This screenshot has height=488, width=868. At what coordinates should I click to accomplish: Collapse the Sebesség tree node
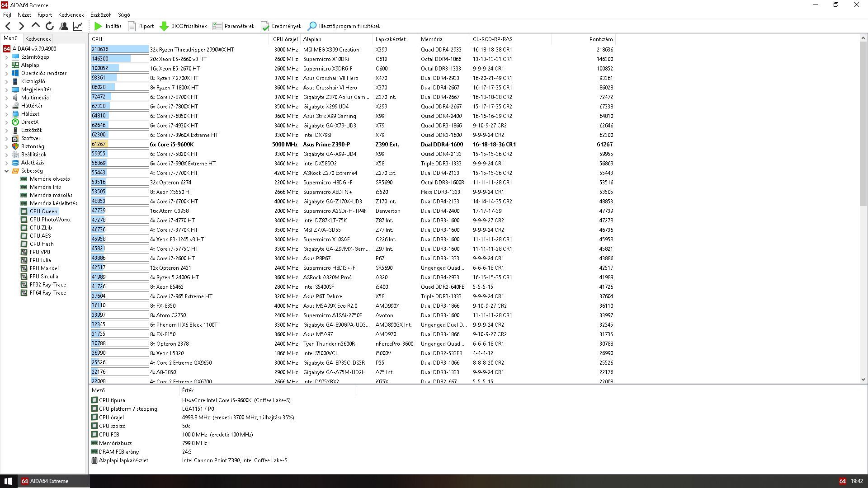click(x=6, y=171)
